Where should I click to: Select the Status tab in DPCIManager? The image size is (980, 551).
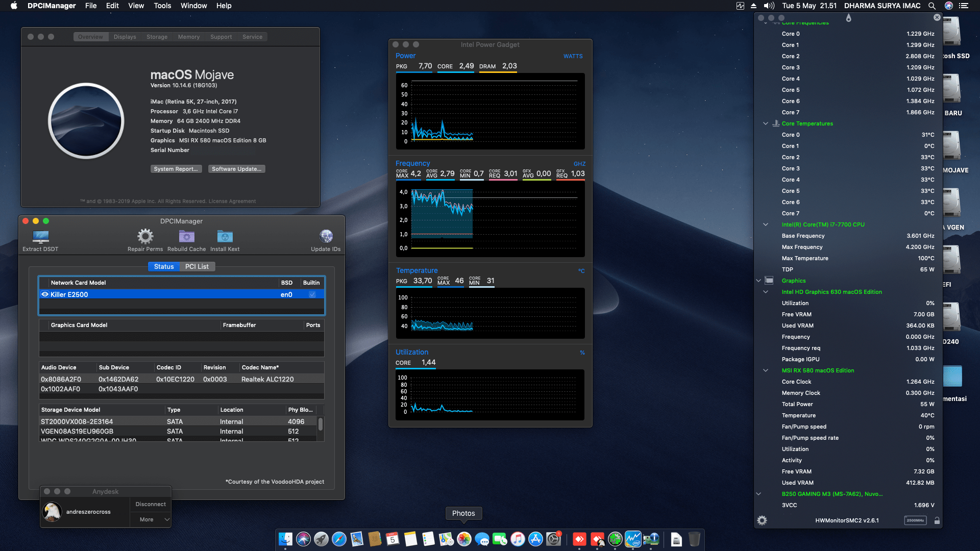coord(164,266)
